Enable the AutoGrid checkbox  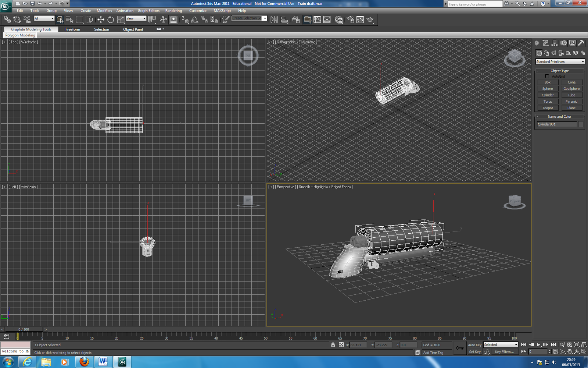coord(547,77)
